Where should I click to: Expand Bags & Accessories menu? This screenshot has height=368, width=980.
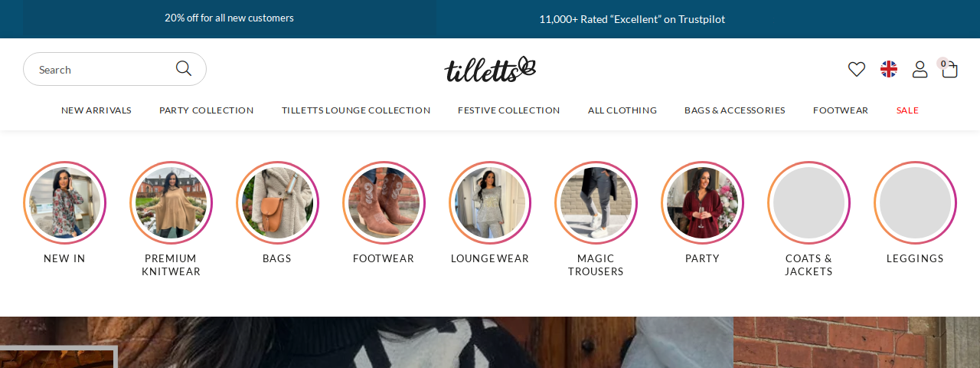click(x=735, y=110)
